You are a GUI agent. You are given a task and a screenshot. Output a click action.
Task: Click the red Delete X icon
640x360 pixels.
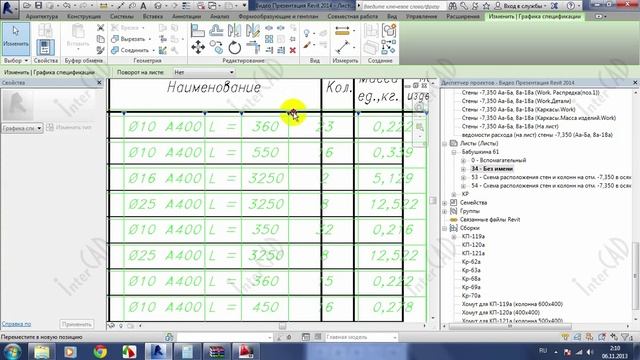[293, 50]
